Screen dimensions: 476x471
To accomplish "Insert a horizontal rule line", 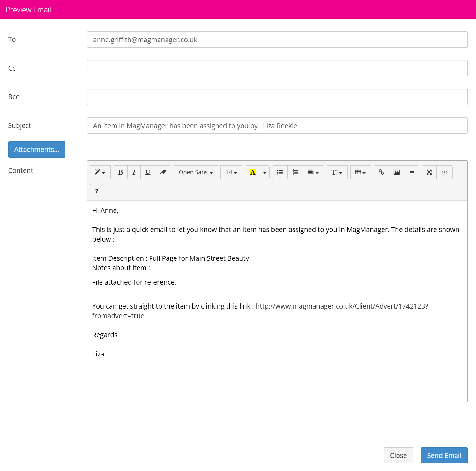I will [x=412, y=172].
